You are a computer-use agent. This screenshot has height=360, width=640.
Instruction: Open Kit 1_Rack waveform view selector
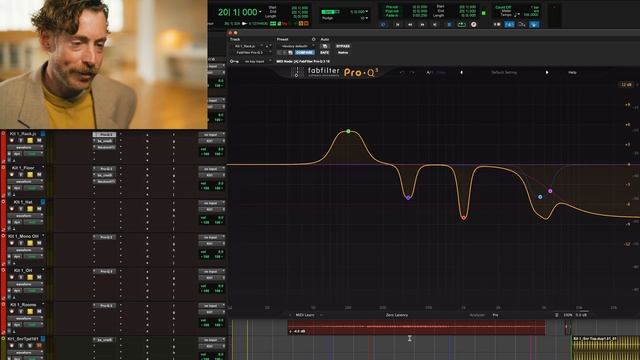click(24, 147)
